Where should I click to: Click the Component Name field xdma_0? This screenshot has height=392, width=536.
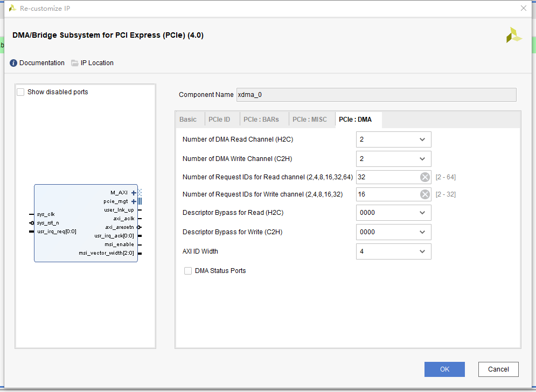click(377, 95)
